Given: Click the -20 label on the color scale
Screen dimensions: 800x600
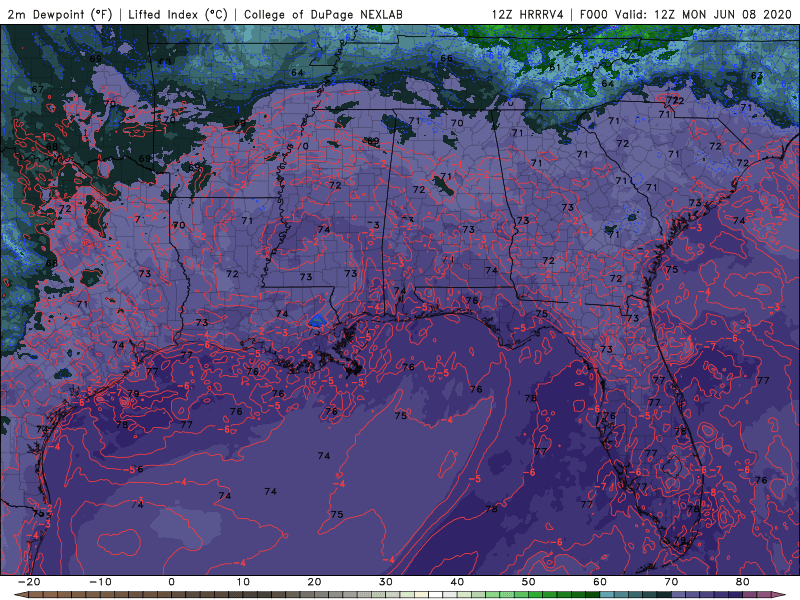Looking at the screenshot, I should click(x=28, y=582).
